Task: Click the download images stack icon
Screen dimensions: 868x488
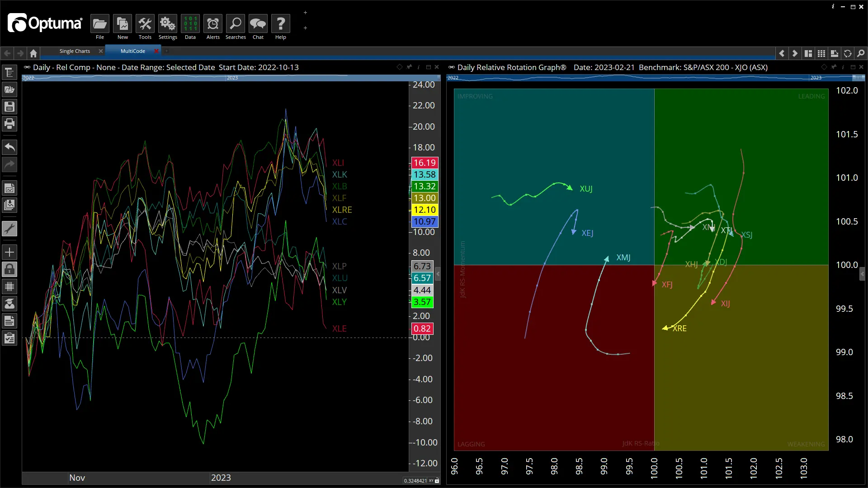Action: [9, 205]
